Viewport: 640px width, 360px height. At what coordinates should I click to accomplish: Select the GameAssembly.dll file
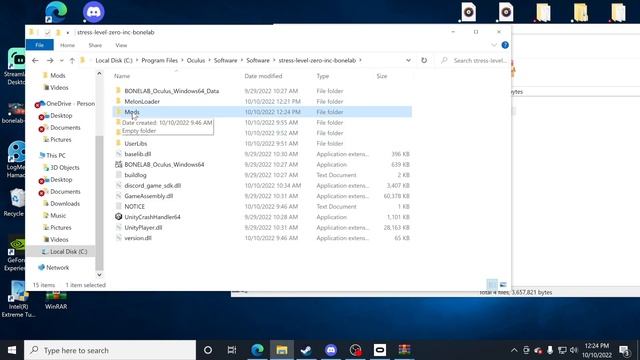point(149,196)
